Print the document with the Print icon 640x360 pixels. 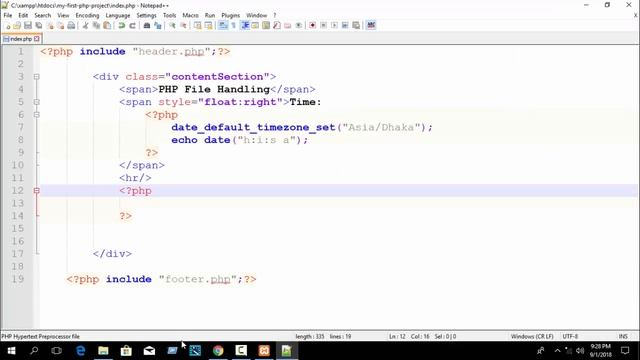[71, 25]
